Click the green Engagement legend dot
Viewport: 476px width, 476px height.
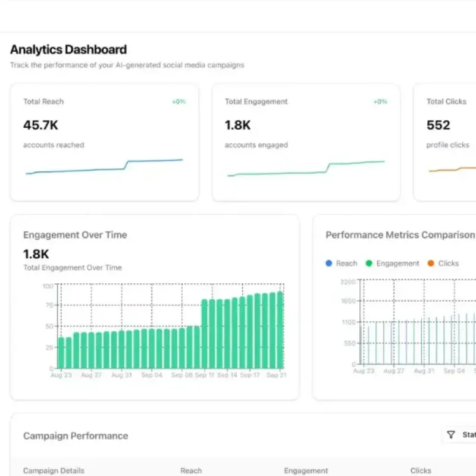[x=369, y=263]
